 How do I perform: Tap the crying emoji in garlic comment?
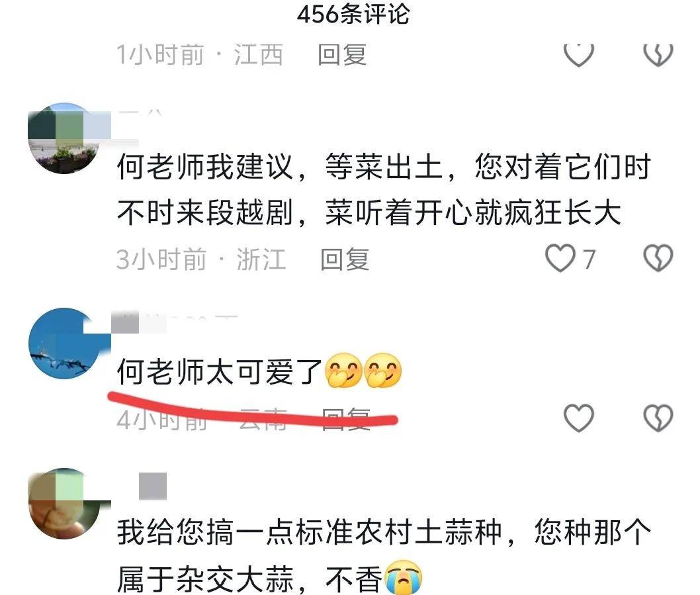(x=403, y=576)
